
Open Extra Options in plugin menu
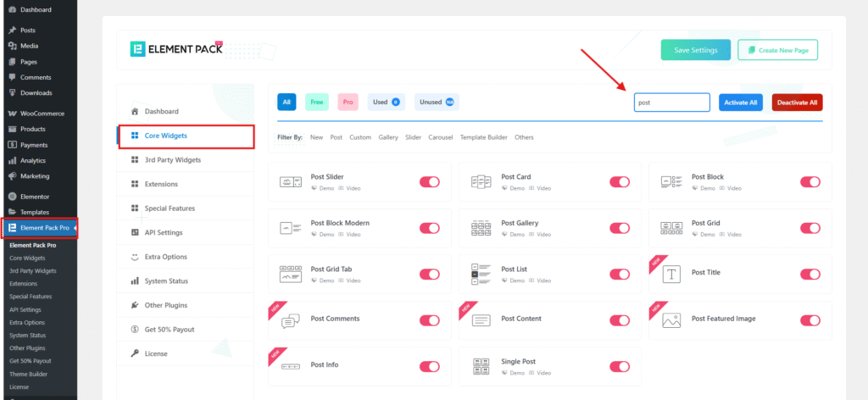[186, 257]
